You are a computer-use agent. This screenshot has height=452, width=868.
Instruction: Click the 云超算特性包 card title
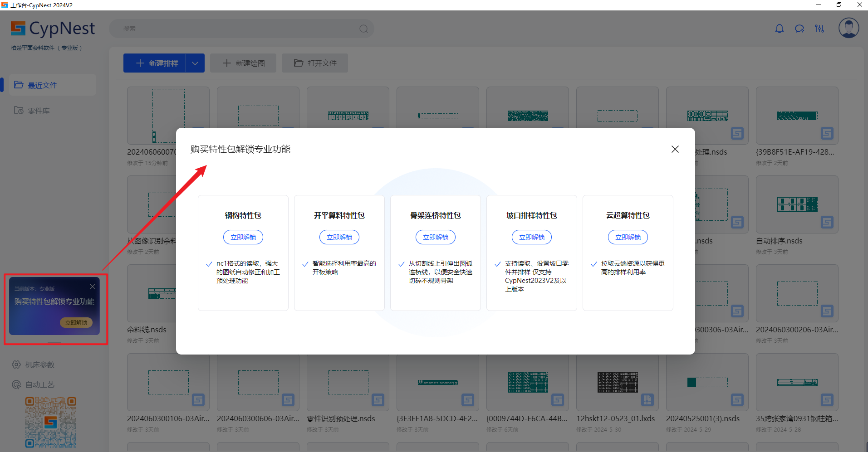628,215
